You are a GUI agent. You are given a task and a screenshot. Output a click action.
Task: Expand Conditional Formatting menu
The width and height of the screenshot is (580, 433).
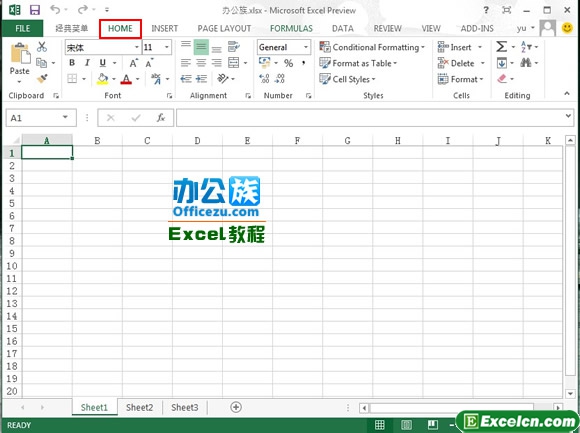[x=372, y=47]
